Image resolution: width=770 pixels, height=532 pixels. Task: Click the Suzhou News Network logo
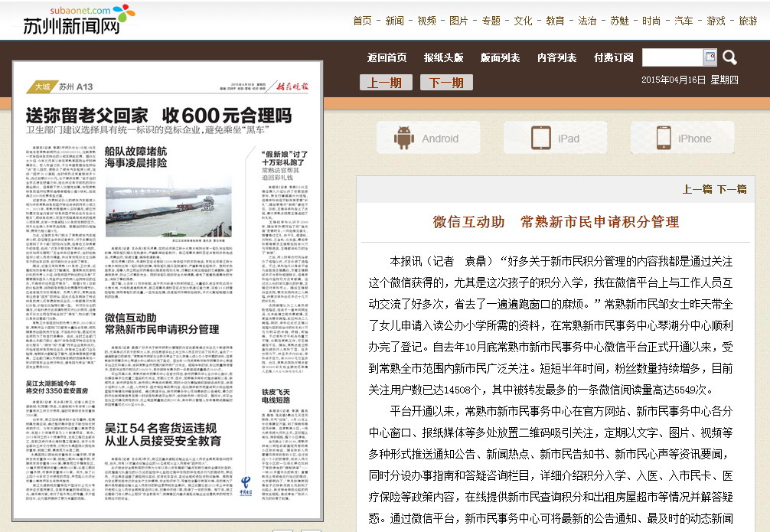(x=79, y=20)
